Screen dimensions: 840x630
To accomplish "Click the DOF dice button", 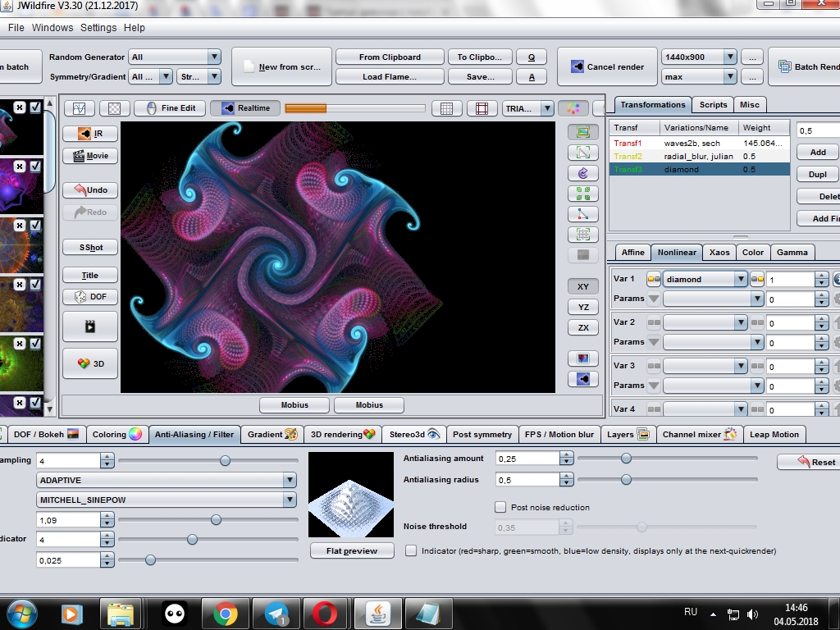I will pyautogui.click(x=90, y=297).
